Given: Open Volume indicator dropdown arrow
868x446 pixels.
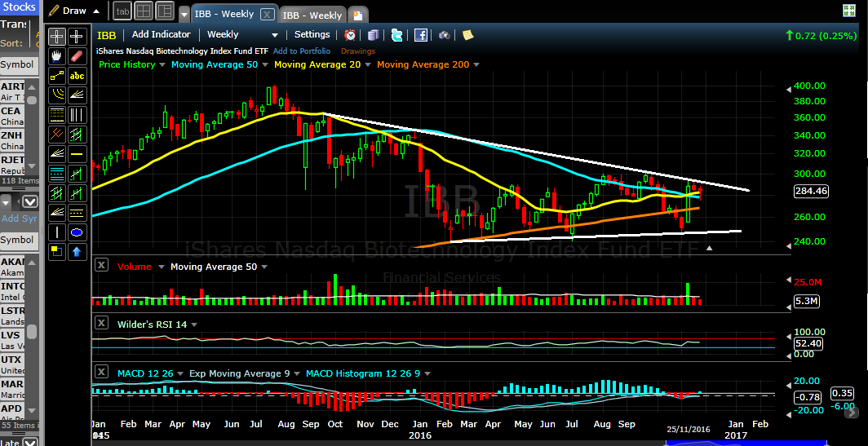Looking at the screenshot, I should pyautogui.click(x=161, y=267).
